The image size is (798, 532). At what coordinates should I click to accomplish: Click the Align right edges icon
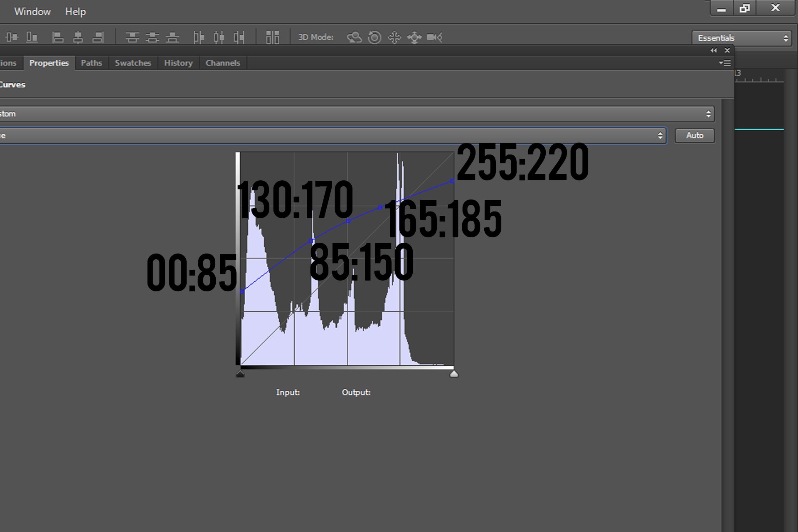tap(98, 37)
